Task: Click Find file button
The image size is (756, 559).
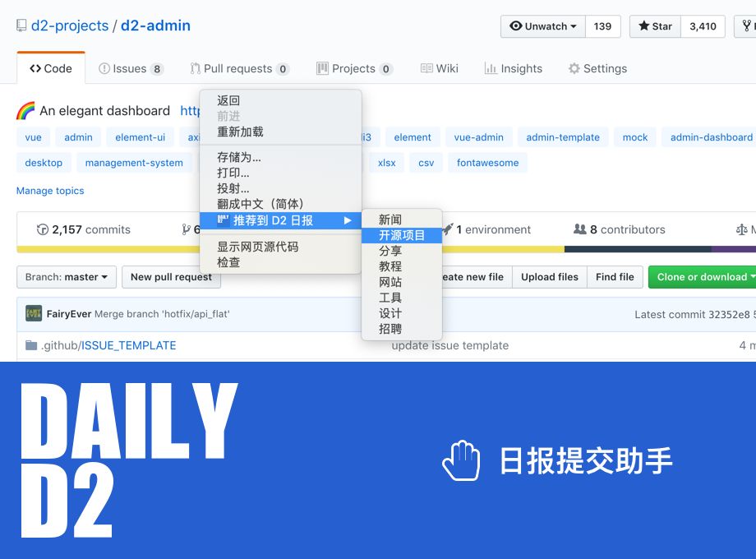Action: pos(615,277)
